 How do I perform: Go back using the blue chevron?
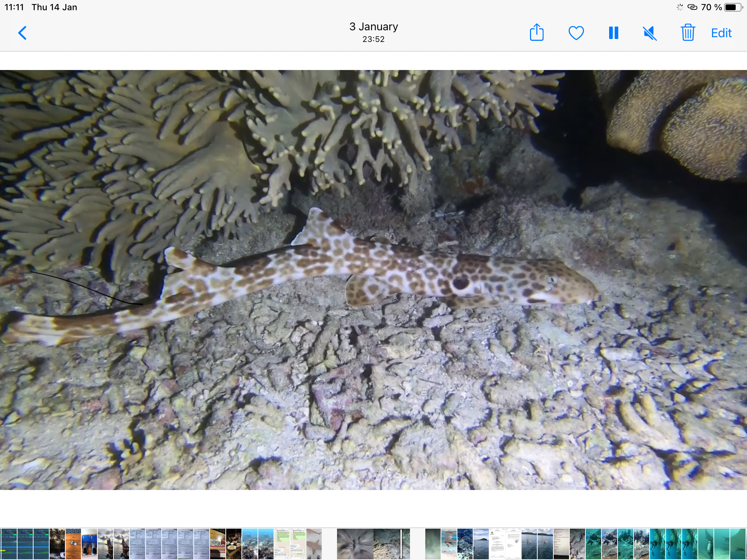pyautogui.click(x=23, y=33)
